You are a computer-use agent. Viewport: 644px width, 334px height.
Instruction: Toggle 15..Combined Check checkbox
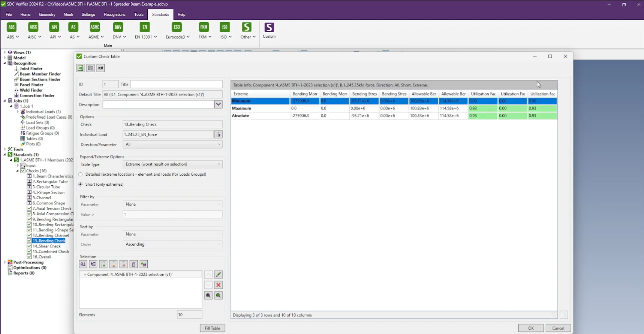coord(29,252)
